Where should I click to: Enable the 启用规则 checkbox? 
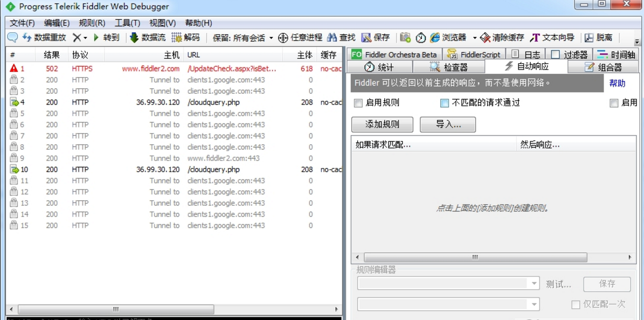tap(358, 103)
